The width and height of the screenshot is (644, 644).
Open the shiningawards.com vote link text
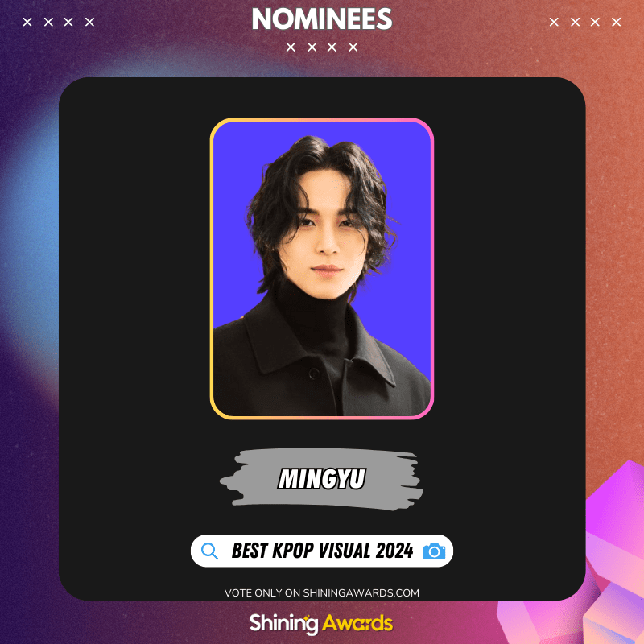(x=321, y=592)
